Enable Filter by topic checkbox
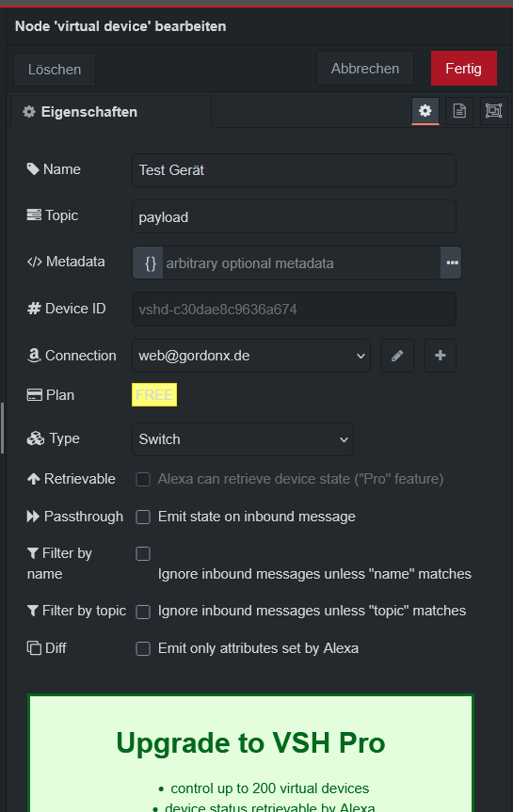 tap(143, 612)
